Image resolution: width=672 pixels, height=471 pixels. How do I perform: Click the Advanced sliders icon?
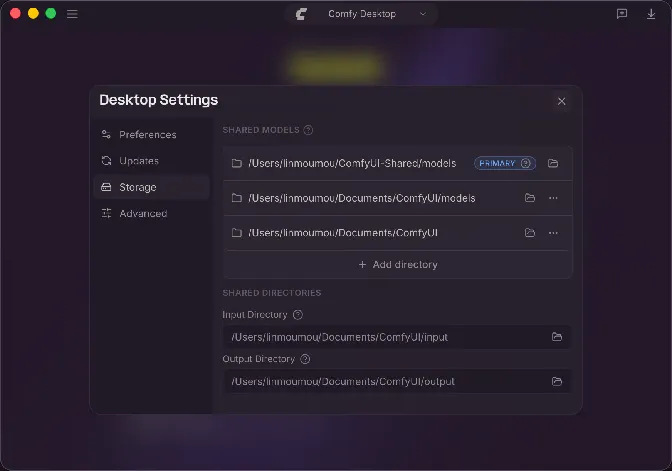click(x=106, y=213)
